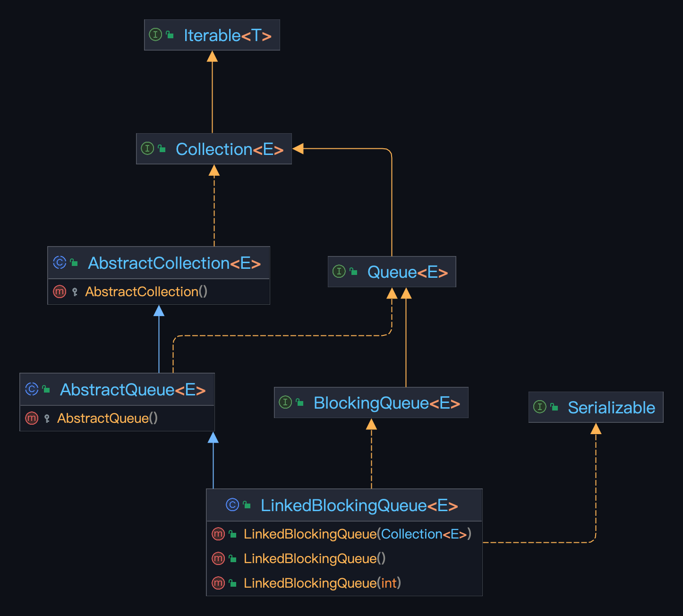Click the method icon for LinkedBlockingQueue(int) constructor
This screenshot has width=683, height=616.
click(218, 583)
